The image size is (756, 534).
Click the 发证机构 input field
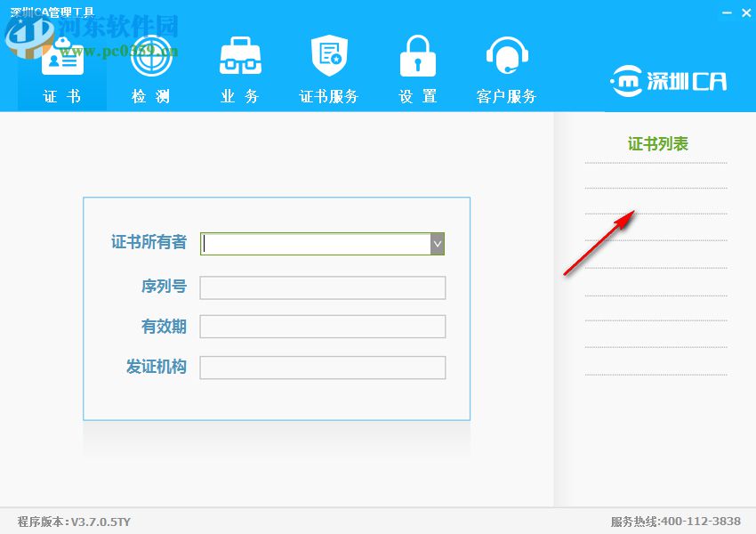click(x=322, y=367)
